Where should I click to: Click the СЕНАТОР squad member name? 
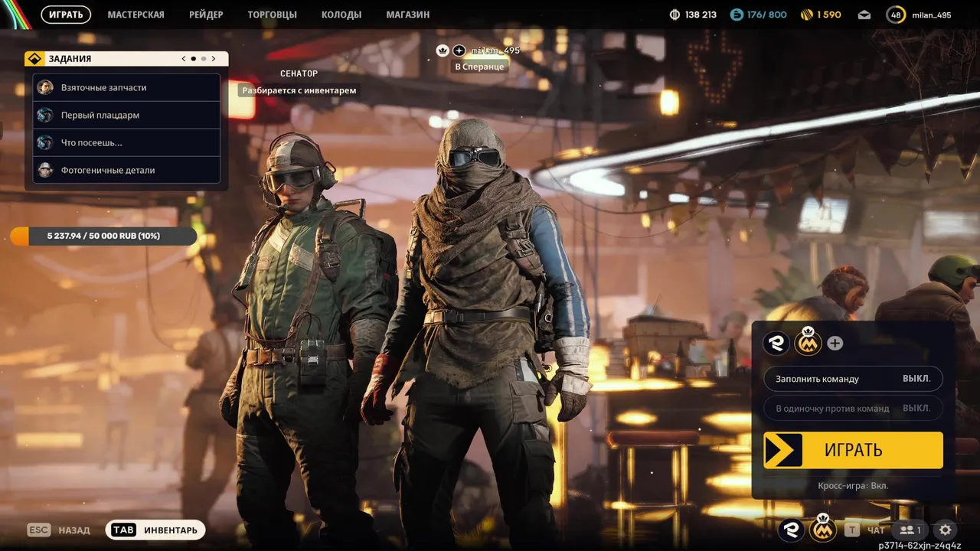(x=299, y=73)
